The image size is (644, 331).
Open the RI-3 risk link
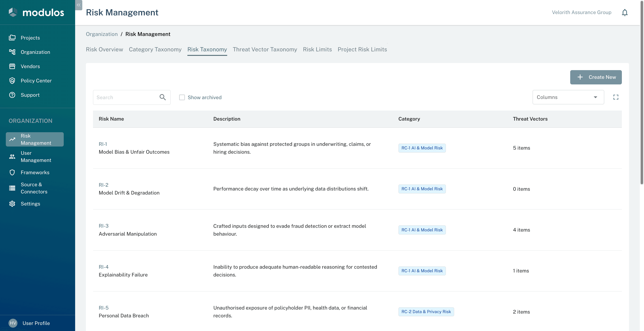point(104,226)
